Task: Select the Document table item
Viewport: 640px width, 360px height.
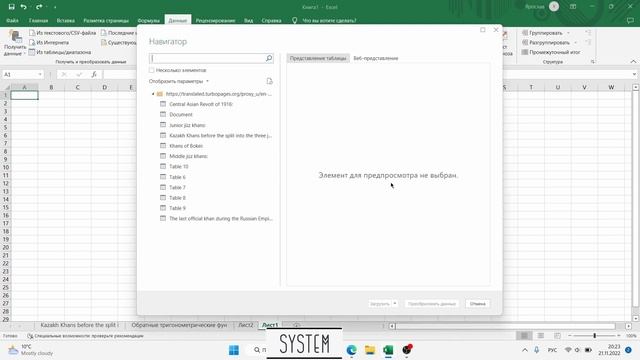Action: tap(176, 115)
